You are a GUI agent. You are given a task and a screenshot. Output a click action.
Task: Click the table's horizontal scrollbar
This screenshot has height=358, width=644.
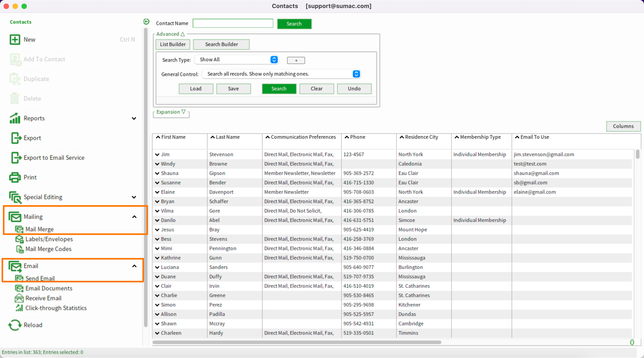click(x=297, y=342)
